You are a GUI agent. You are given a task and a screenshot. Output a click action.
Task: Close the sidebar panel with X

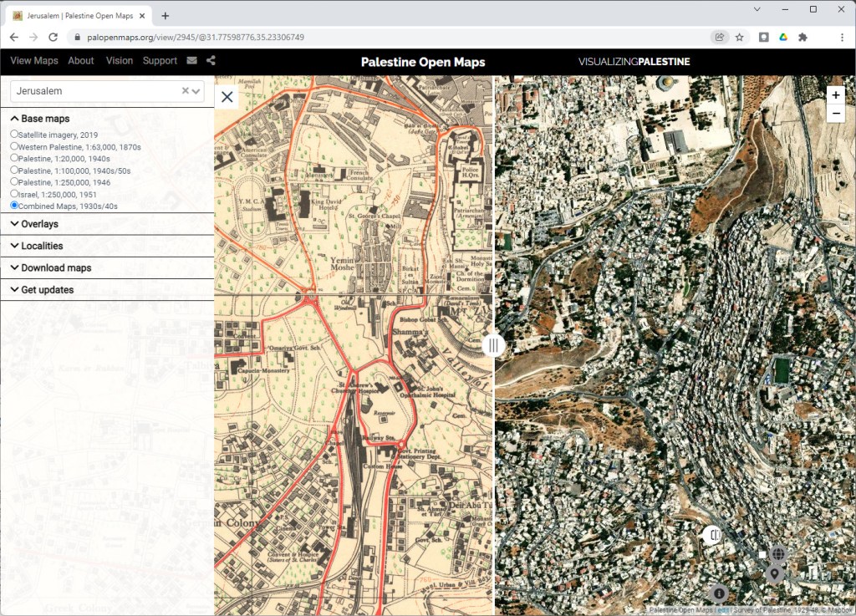click(x=227, y=97)
